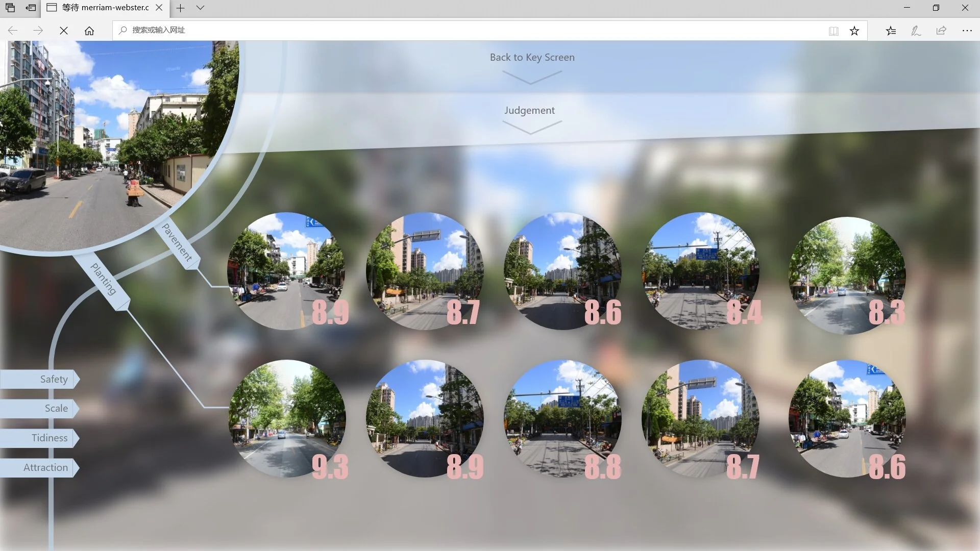Show tab previews chevron

pyautogui.click(x=200, y=8)
